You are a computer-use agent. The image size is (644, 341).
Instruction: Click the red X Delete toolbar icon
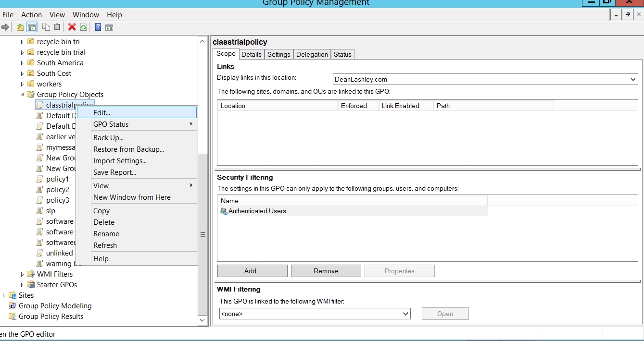72,27
